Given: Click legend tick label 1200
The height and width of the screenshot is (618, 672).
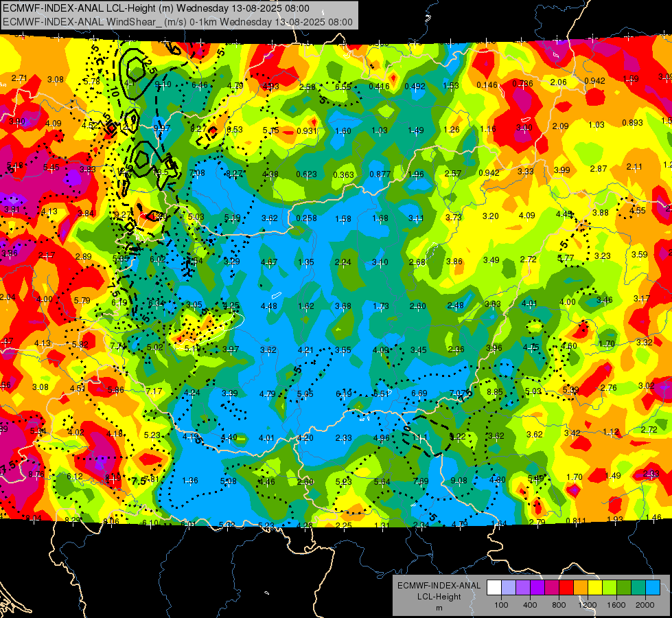Looking at the screenshot, I should 588,605.
